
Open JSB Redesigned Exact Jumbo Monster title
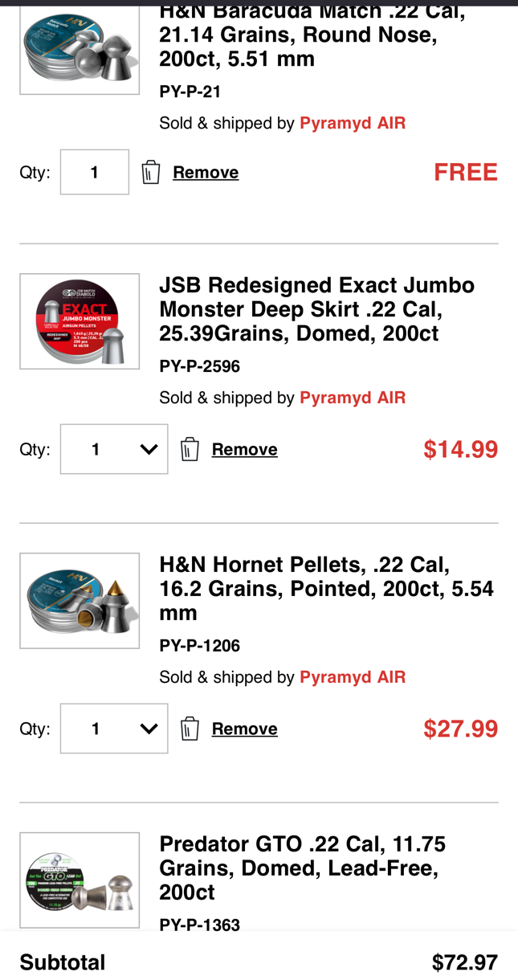[x=317, y=309]
